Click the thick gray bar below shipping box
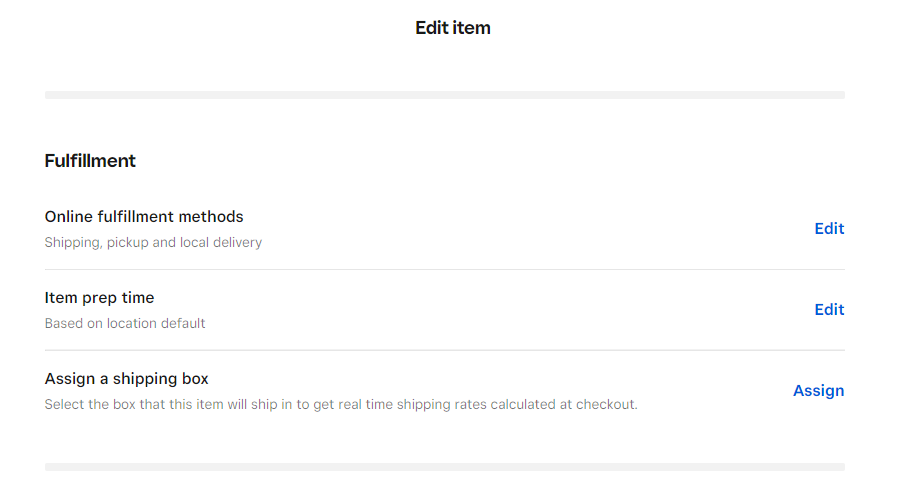This screenshot has height=498, width=905. (x=445, y=467)
